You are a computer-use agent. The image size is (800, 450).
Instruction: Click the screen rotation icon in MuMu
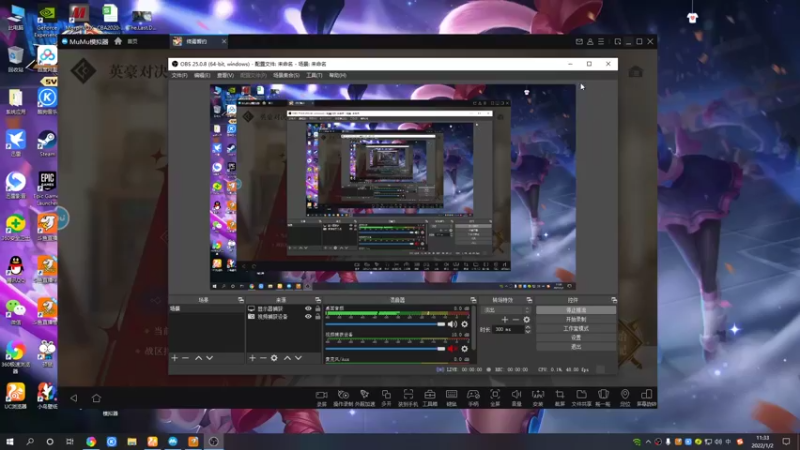pyautogui.click(x=646, y=395)
